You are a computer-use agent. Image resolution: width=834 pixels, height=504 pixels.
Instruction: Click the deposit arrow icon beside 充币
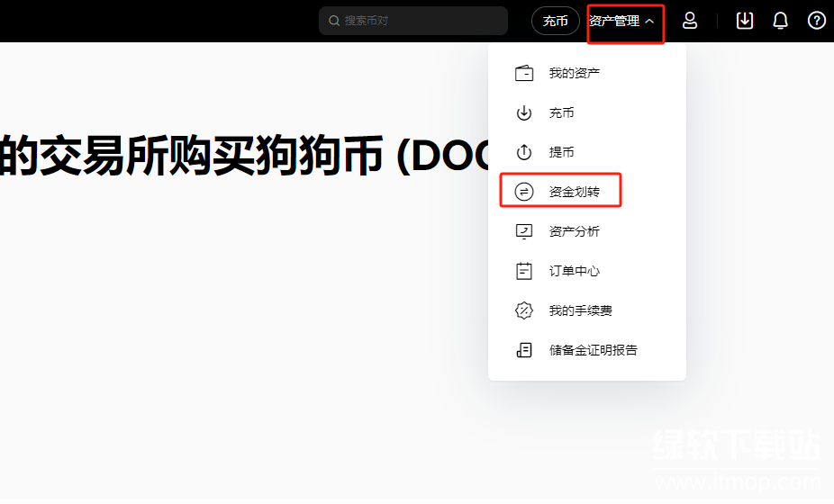[x=524, y=112]
